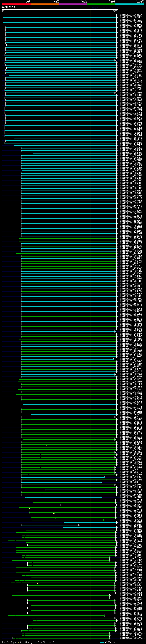Select UniRef100_A1YYP7 label
This screenshot has height=644, width=146.
click(131, 42)
